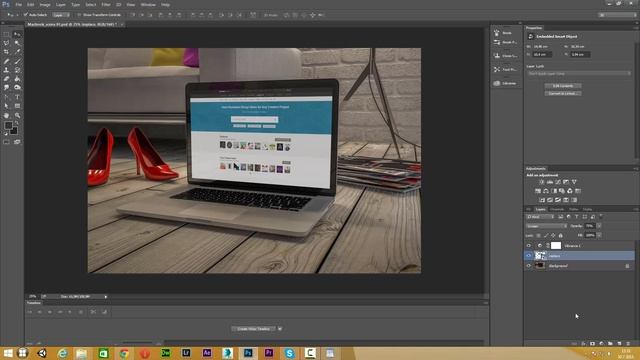Open the Fill slider dropdown
This screenshot has height=360, width=640.
point(599,236)
